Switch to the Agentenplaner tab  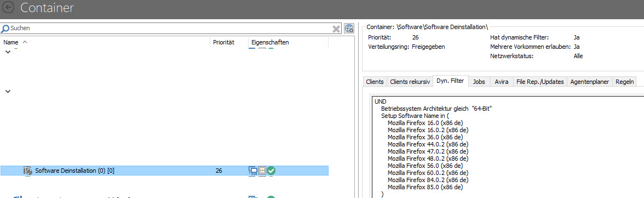(589, 82)
